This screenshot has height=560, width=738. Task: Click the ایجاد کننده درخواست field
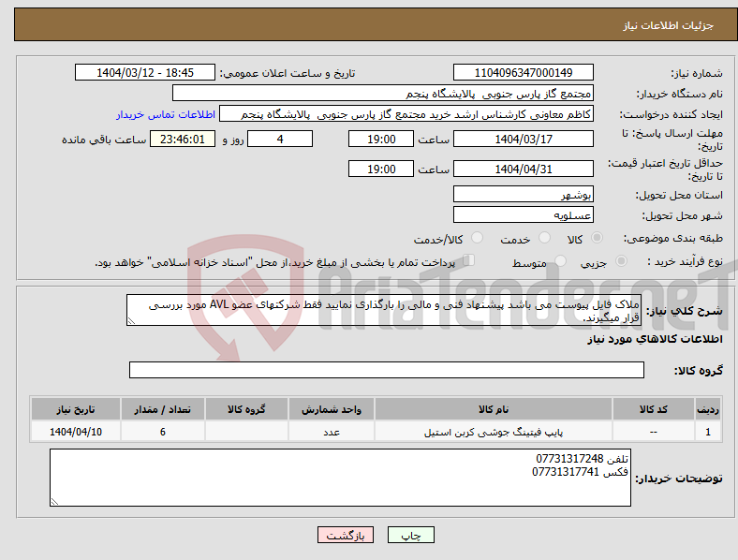coord(406,114)
